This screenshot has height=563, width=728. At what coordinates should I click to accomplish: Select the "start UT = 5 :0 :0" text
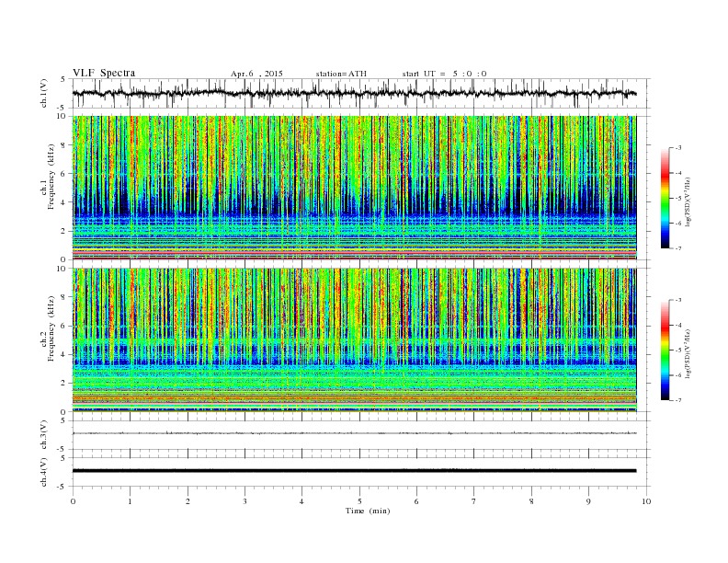click(444, 74)
